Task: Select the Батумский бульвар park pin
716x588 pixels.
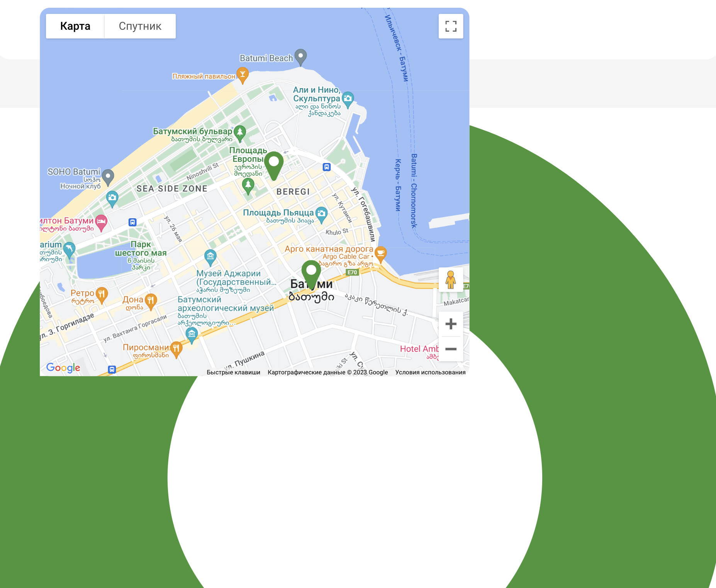Action: coord(240,133)
